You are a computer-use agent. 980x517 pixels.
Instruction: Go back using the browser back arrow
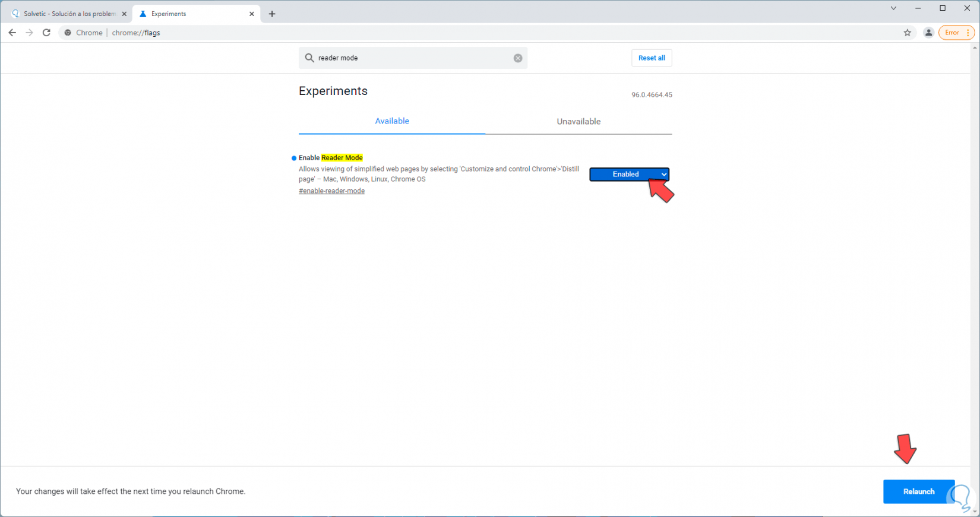click(12, 33)
